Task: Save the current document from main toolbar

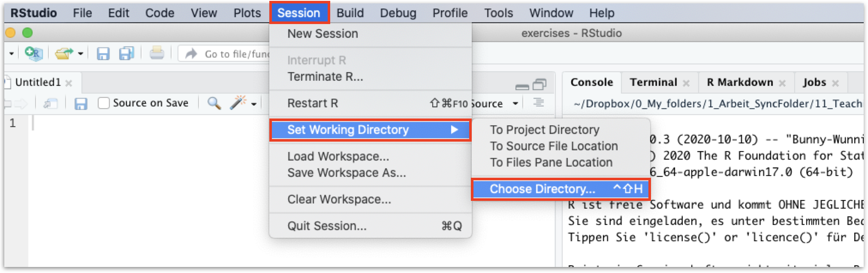Action: [x=103, y=54]
